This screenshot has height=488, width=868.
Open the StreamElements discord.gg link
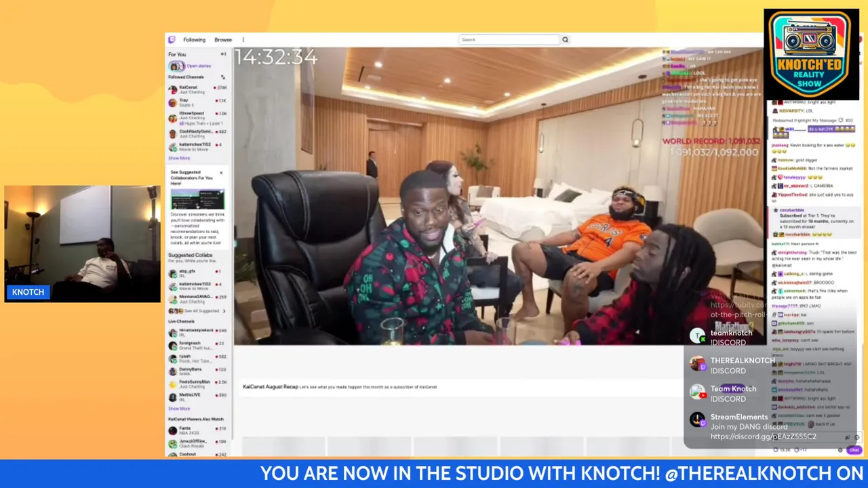(764, 437)
